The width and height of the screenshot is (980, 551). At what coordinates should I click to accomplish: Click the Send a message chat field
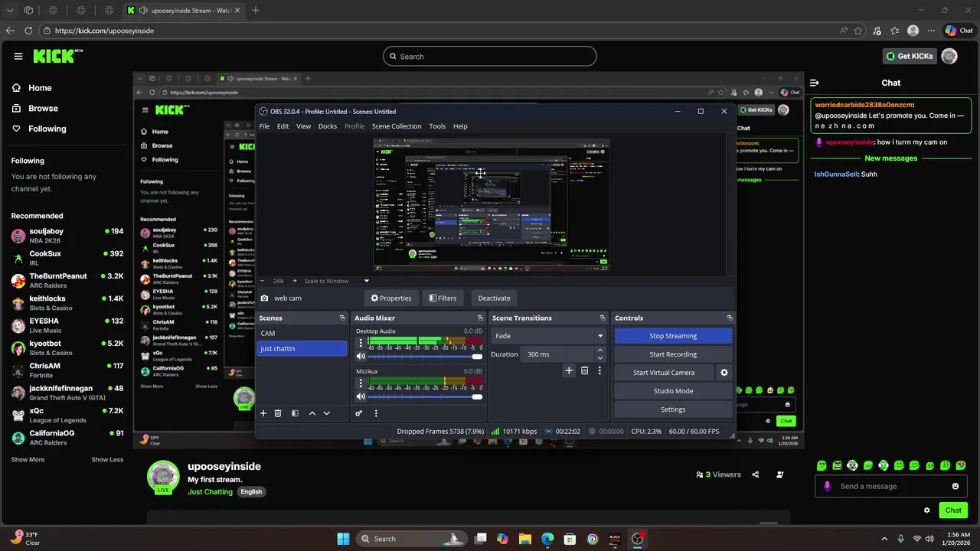tap(891, 486)
